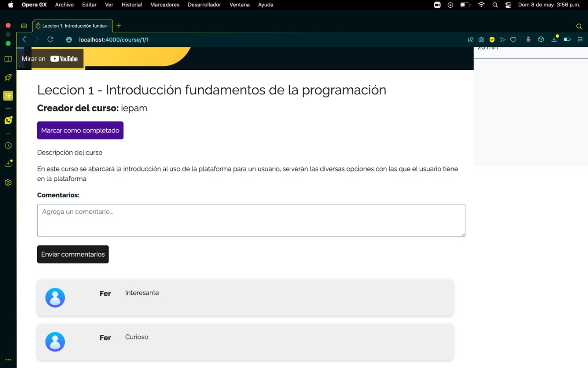The width and height of the screenshot is (588, 368).
Task: Click the Curioso comment text
Action: (x=137, y=337)
